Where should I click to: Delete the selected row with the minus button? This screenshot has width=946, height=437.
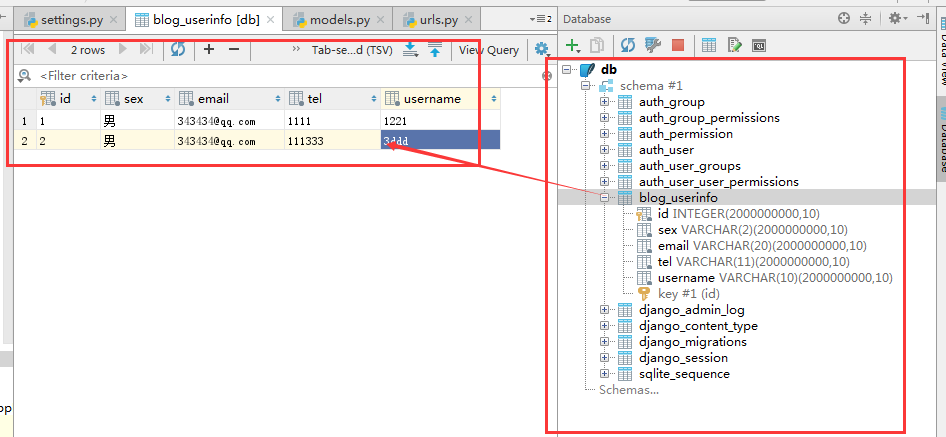tap(234, 49)
